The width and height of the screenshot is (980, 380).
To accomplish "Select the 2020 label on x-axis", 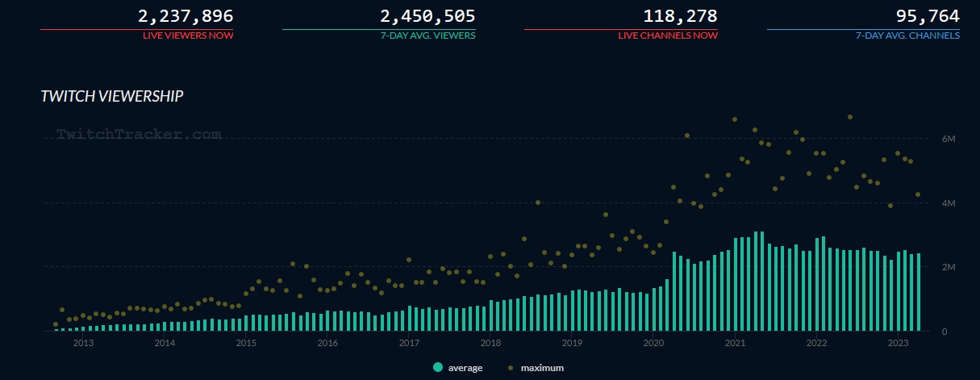I will (x=653, y=343).
